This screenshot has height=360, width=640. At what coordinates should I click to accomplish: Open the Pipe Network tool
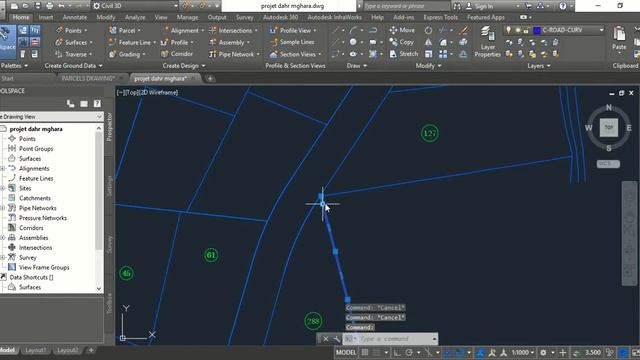(235, 54)
